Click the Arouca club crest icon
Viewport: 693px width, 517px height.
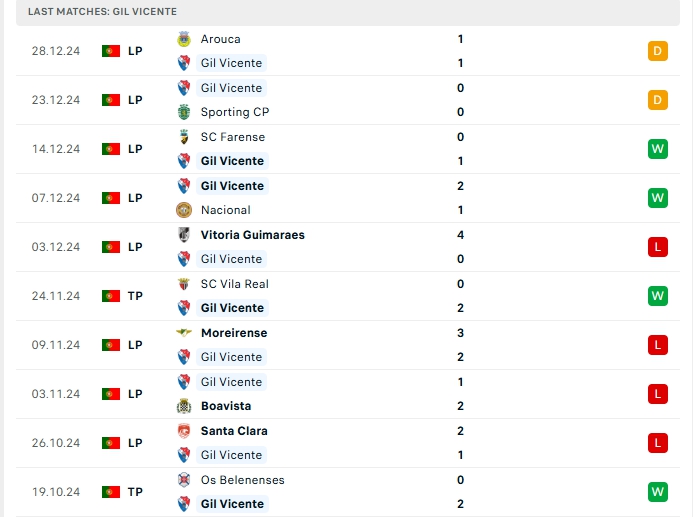coord(184,39)
